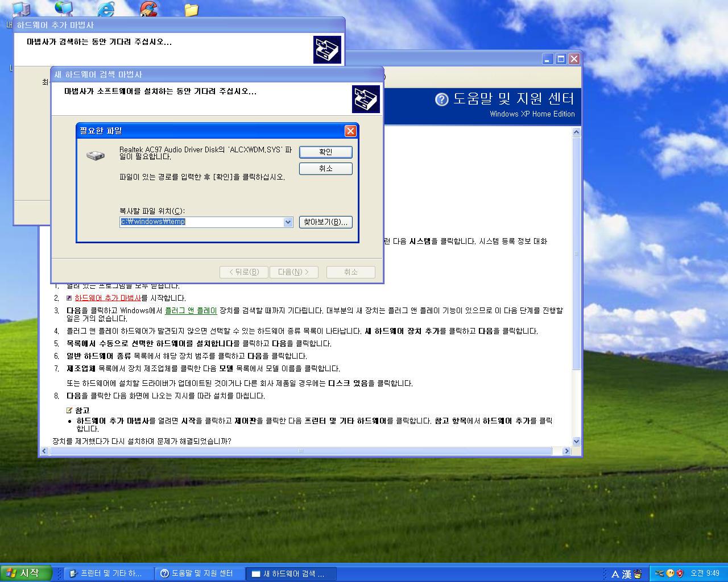Screen dimensions: 728x582
Task: Click the IME tools pencil cup icon
Action: coord(638,574)
